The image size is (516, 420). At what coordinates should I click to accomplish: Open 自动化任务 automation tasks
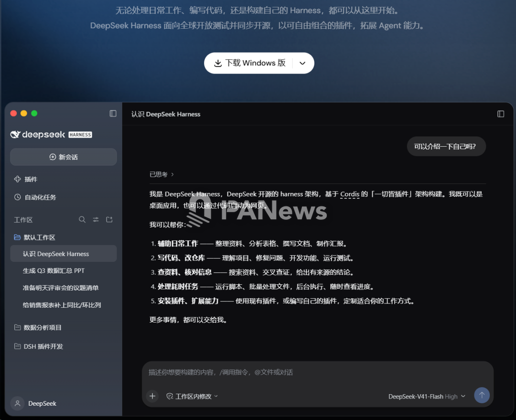(x=35, y=197)
